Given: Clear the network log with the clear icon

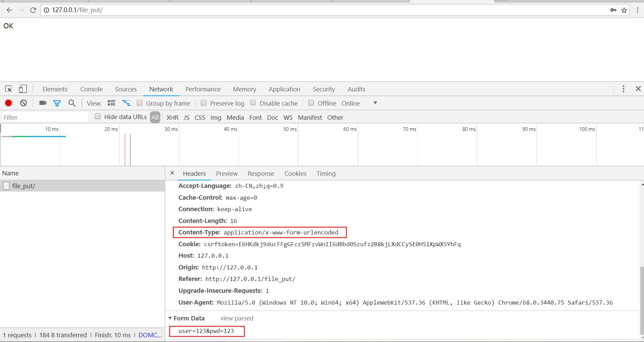Looking at the screenshot, I should (23, 103).
